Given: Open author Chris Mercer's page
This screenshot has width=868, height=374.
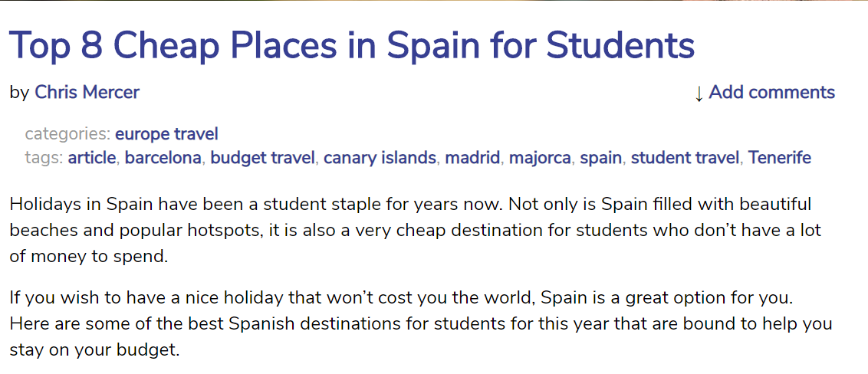Looking at the screenshot, I should (87, 93).
